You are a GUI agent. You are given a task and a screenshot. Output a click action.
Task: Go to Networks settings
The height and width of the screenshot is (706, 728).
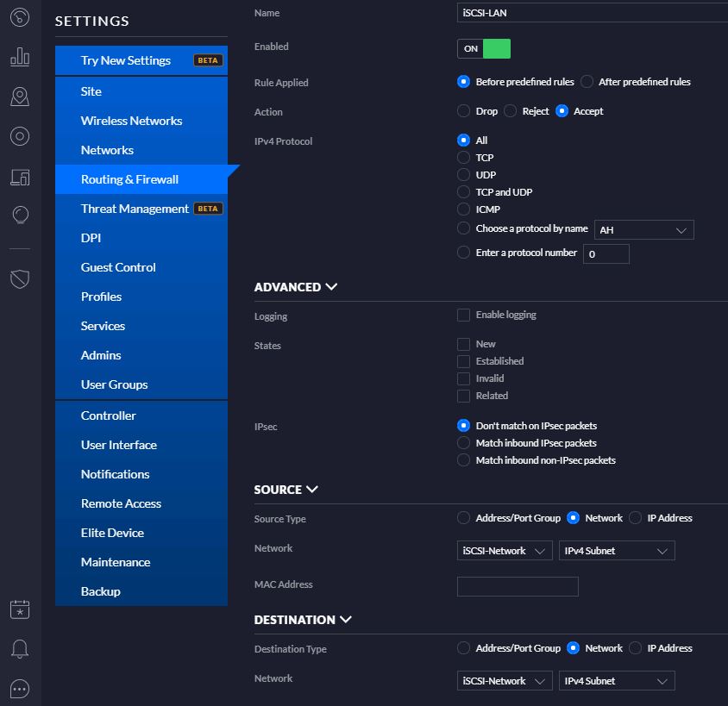(x=141, y=150)
